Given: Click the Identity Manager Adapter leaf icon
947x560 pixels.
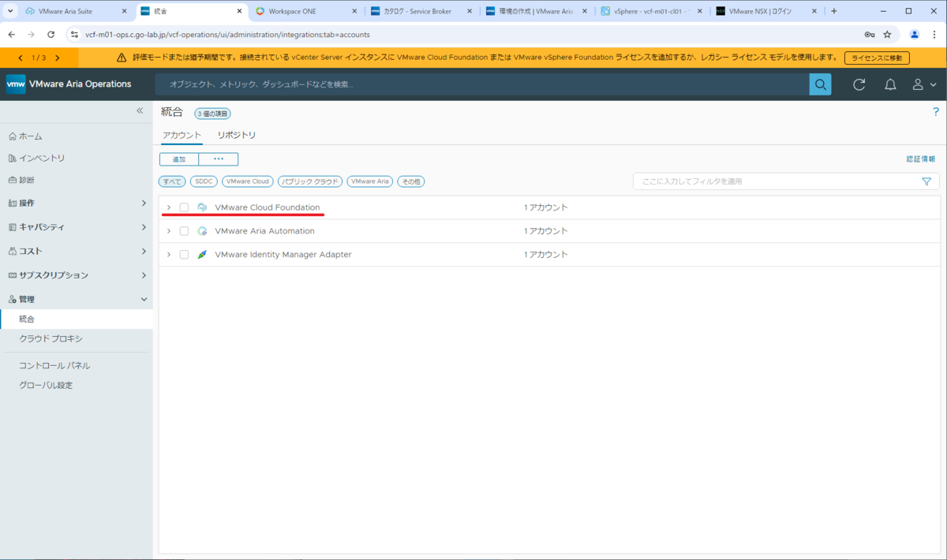Looking at the screenshot, I should (202, 255).
